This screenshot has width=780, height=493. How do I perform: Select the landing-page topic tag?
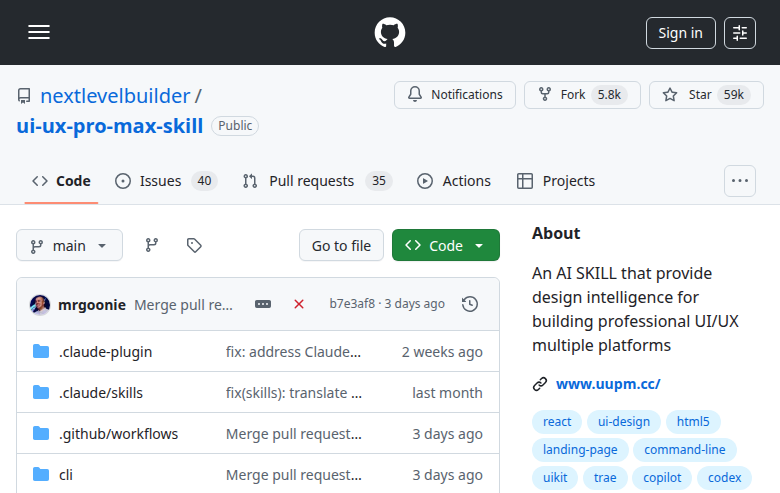[x=580, y=450]
